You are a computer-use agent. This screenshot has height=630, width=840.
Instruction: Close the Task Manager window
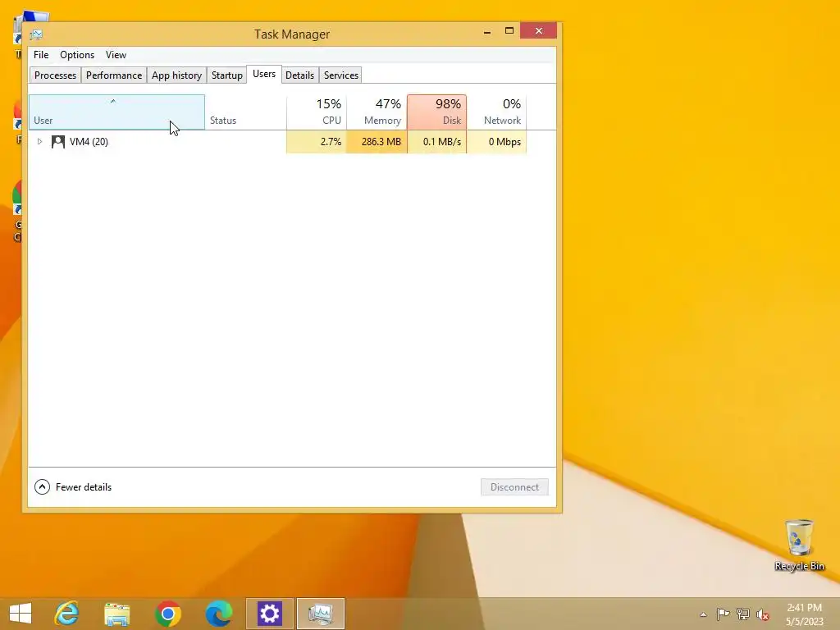(538, 30)
